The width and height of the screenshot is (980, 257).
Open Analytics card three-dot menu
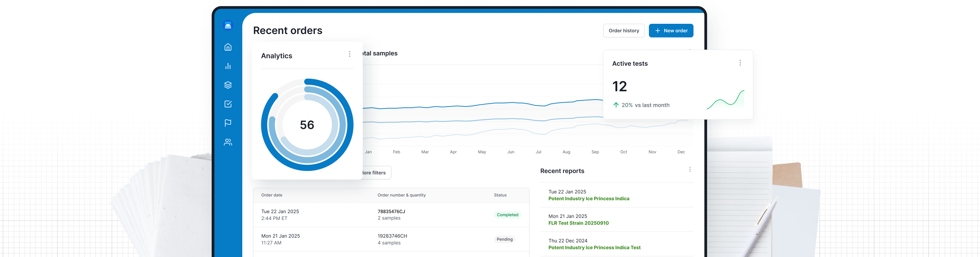pyautogui.click(x=349, y=54)
